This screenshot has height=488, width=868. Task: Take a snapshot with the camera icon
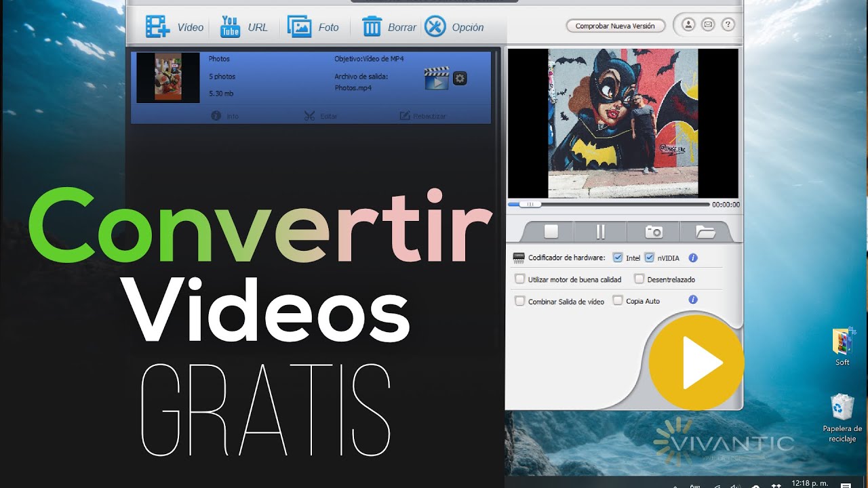[654, 232]
